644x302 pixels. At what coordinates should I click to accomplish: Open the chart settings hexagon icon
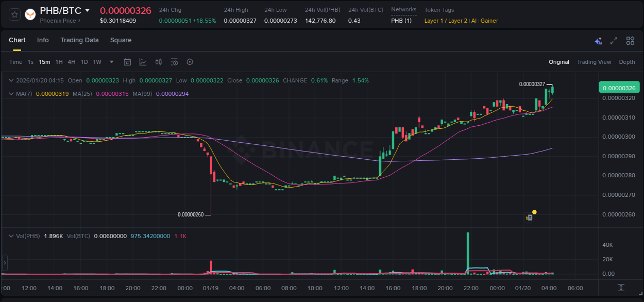coord(190,62)
